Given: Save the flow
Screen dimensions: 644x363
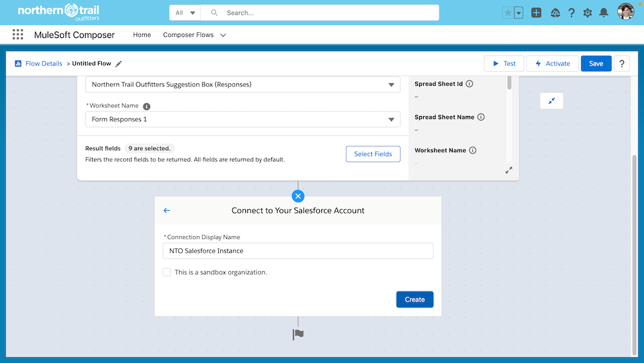Looking at the screenshot, I should pyautogui.click(x=596, y=63).
